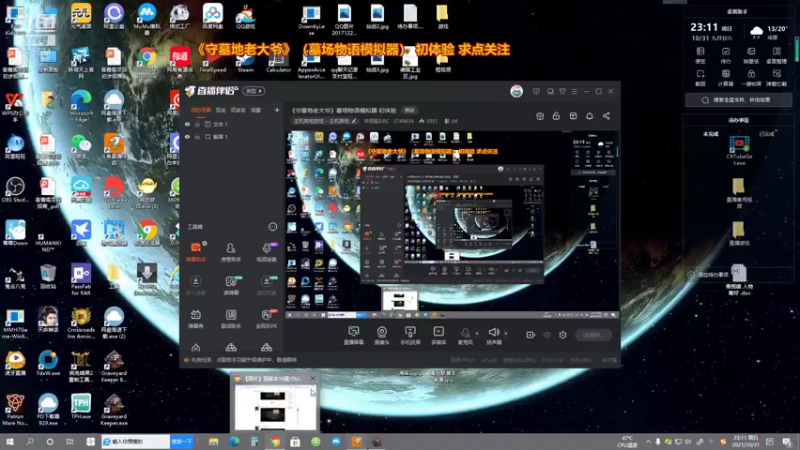Image resolution: width=800 pixels, height=450 pixels.
Task: Click the Chrome icon on the taskbar
Action: 275,441
